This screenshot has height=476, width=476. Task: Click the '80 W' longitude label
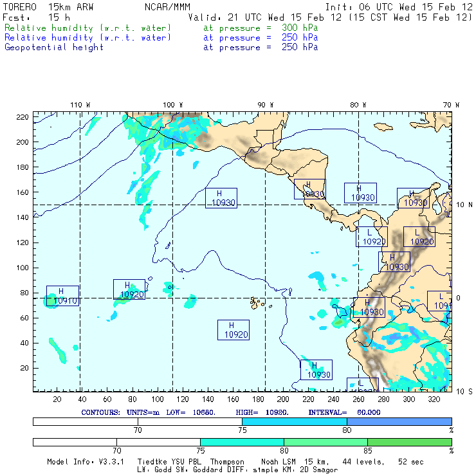[x=358, y=105]
